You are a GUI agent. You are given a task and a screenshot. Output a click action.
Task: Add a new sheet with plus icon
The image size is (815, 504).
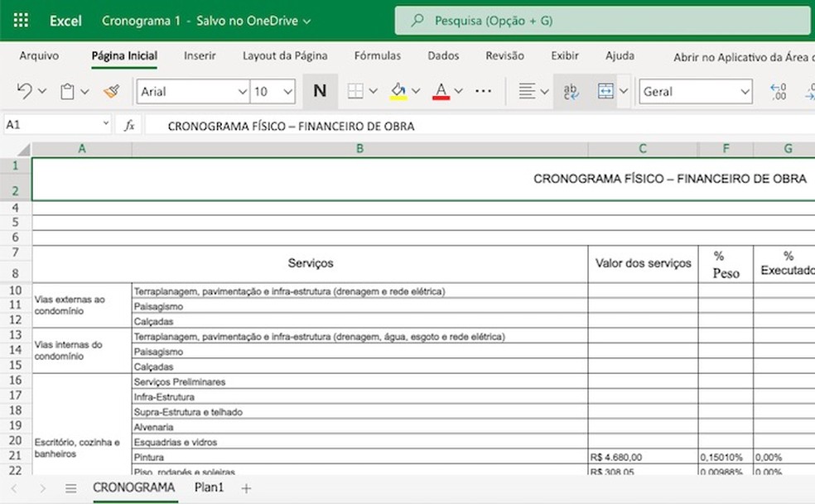[246, 488]
